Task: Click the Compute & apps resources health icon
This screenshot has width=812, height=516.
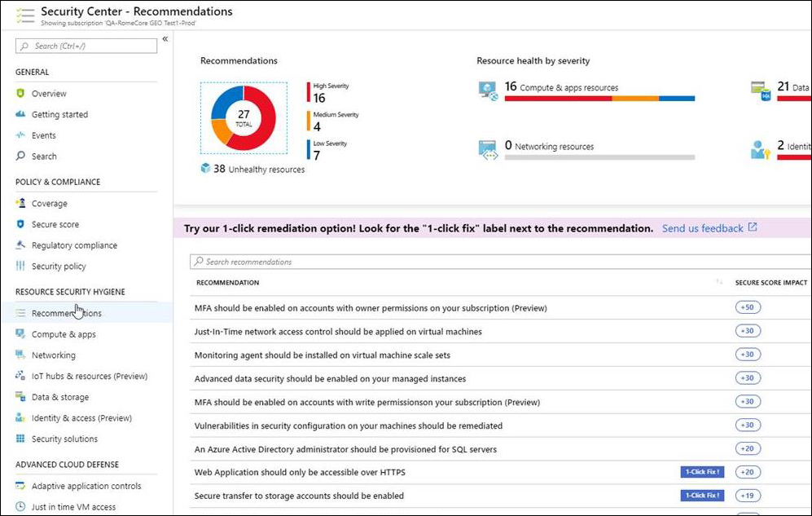Action: [x=489, y=90]
